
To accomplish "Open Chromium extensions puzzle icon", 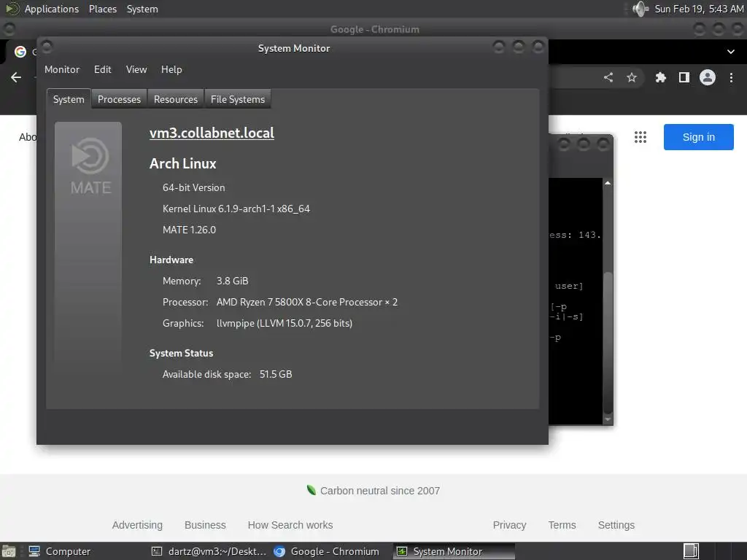I will click(x=660, y=77).
